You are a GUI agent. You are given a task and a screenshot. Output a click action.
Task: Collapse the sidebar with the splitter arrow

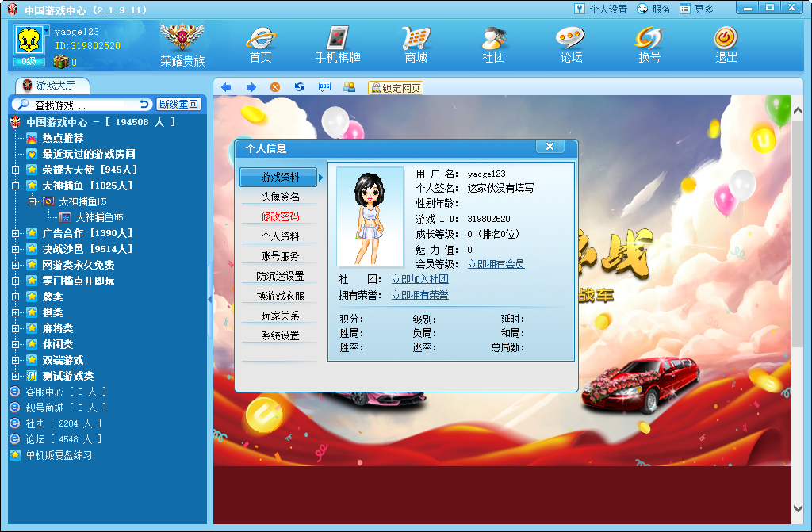click(209, 299)
